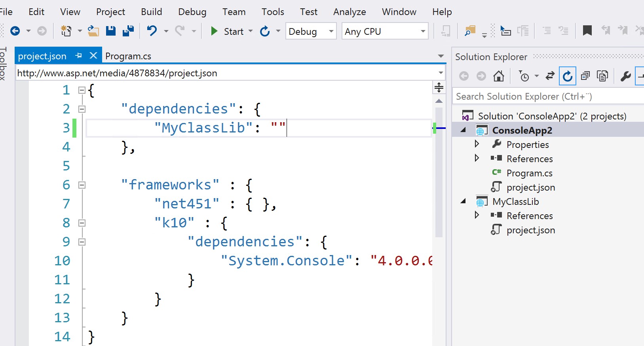Open the Undo history dropdown
This screenshot has width=644, height=346.
pyautogui.click(x=166, y=31)
